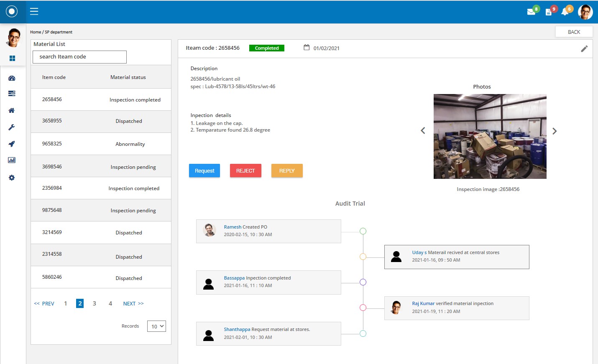Click the Home breadcrumb link

click(x=36, y=32)
